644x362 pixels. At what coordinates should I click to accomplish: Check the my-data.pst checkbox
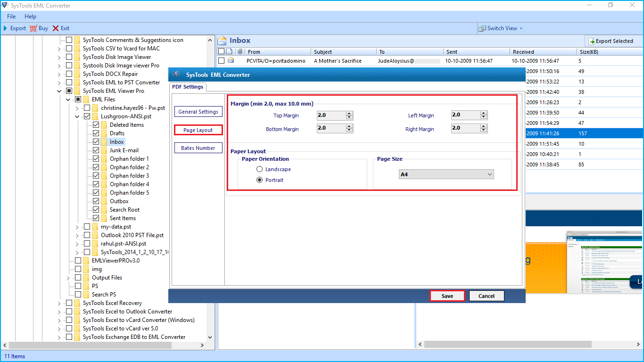pyautogui.click(x=87, y=226)
